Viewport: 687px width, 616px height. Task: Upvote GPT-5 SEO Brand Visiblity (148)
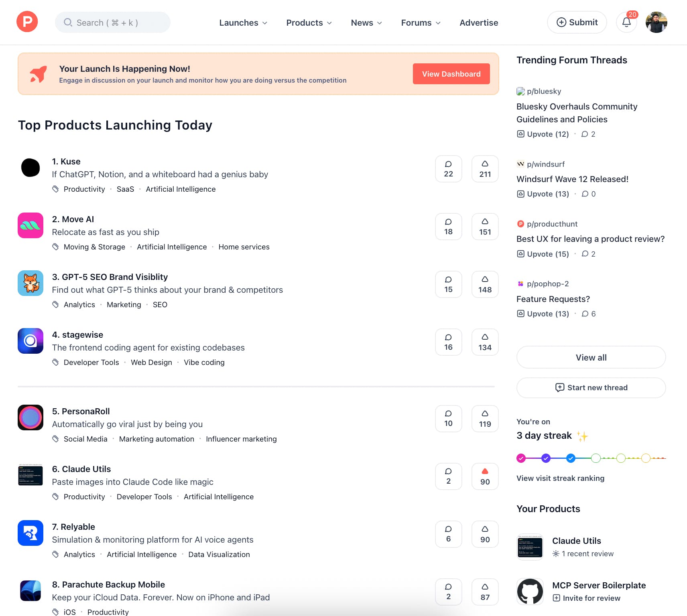485,284
